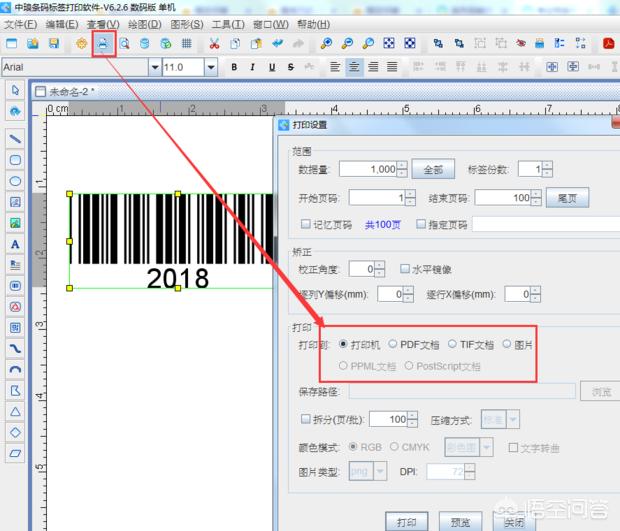Viewport: 620px width, 531px height.
Task: Select the parallelogram shape tool
Action: click(x=15, y=453)
